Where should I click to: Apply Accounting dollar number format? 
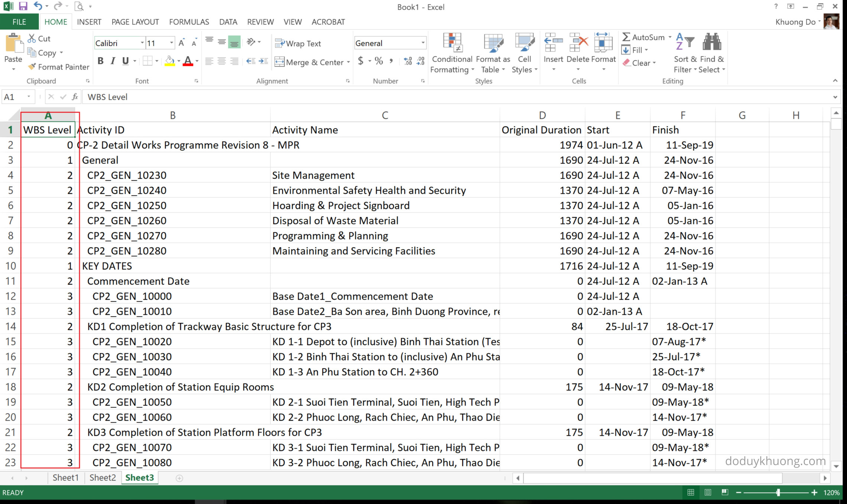coord(360,61)
